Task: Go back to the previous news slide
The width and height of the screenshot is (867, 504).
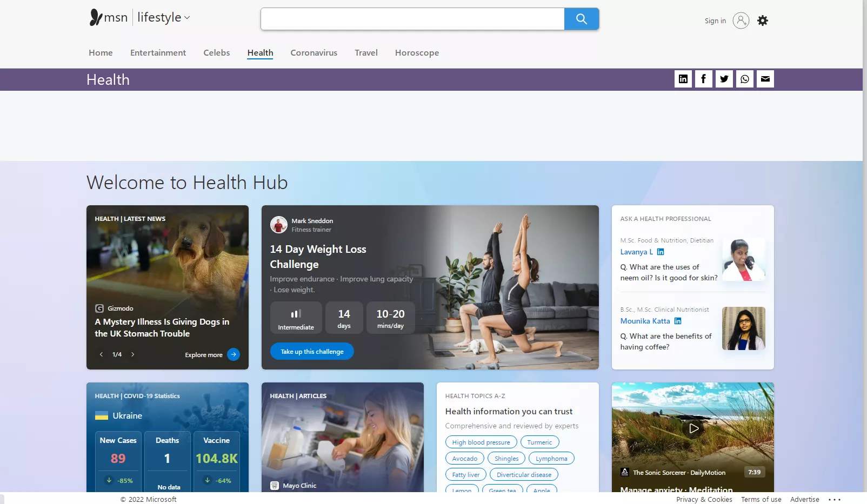Action: 101,354
